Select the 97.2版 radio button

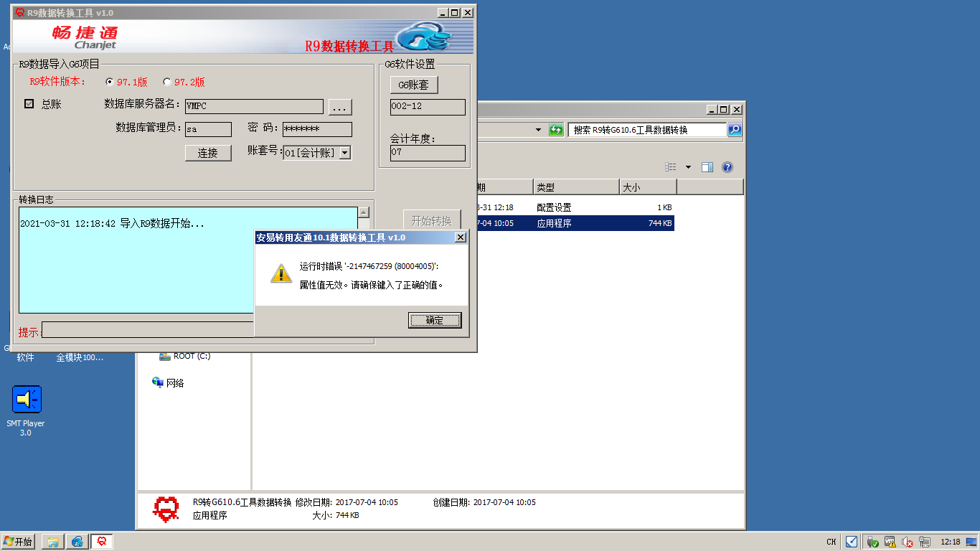coord(167,82)
